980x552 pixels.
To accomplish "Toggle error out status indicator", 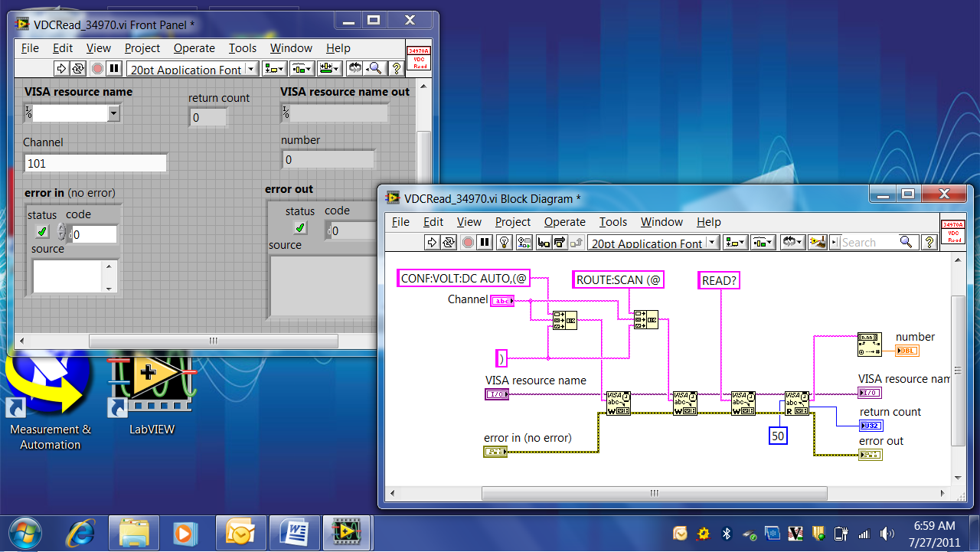I will click(x=300, y=227).
